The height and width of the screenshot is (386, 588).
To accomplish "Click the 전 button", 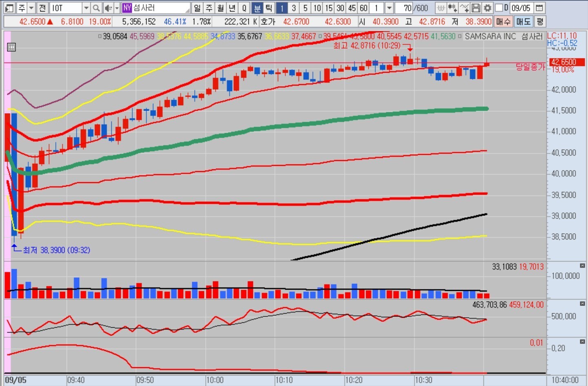I will click(x=42, y=8).
